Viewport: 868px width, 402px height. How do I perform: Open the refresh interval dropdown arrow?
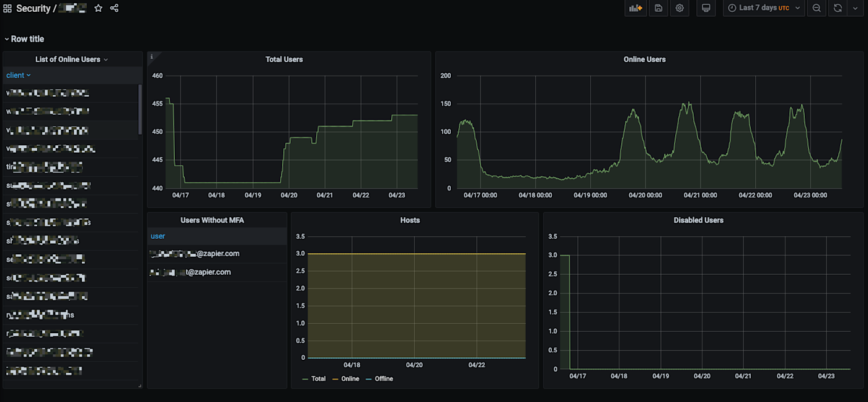tap(854, 8)
